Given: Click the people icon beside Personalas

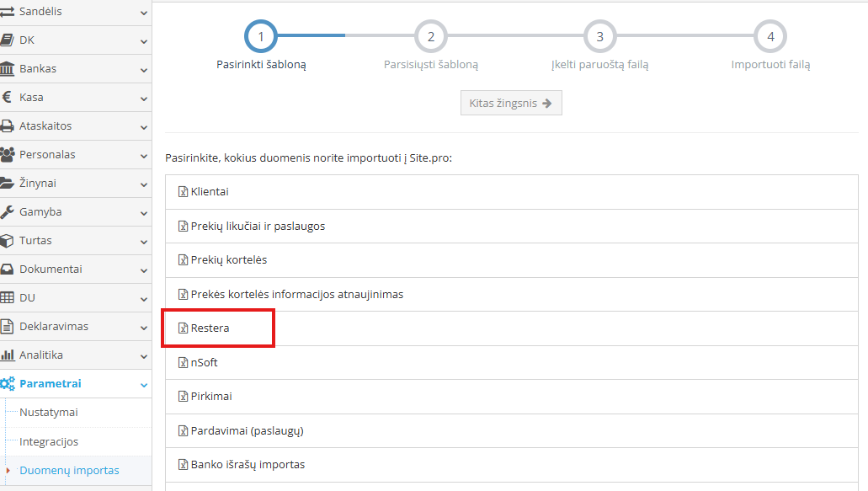Looking at the screenshot, I should pyautogui.click(x=8, y=154).
